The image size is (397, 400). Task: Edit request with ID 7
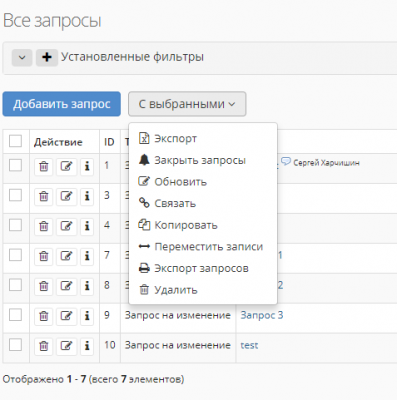coord(66,256)
